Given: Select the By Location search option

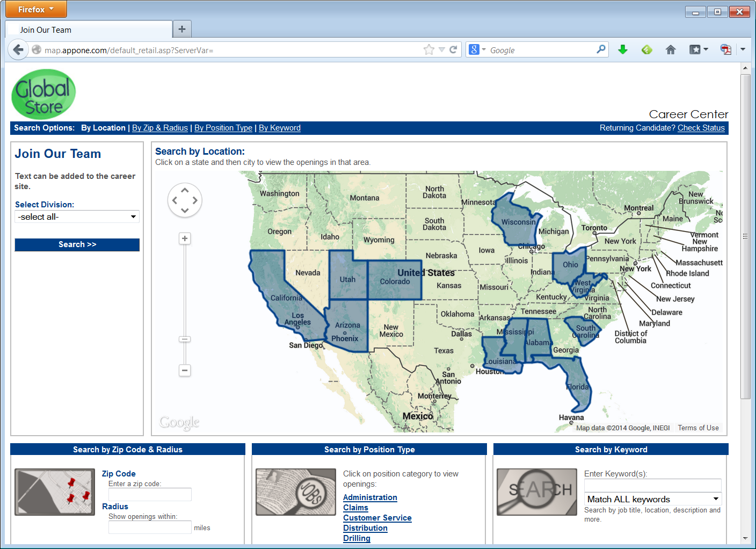Looking at the screenshot, I should tap(103, 128).
